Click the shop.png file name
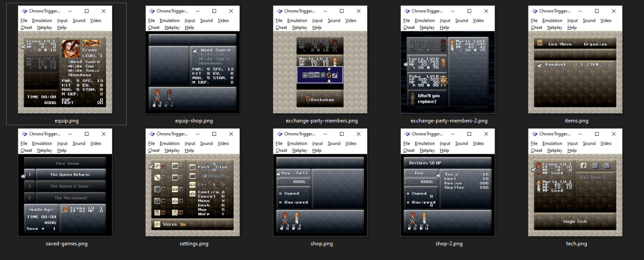The width and height of the screenshot is (644, 260). tap(321, 244)
